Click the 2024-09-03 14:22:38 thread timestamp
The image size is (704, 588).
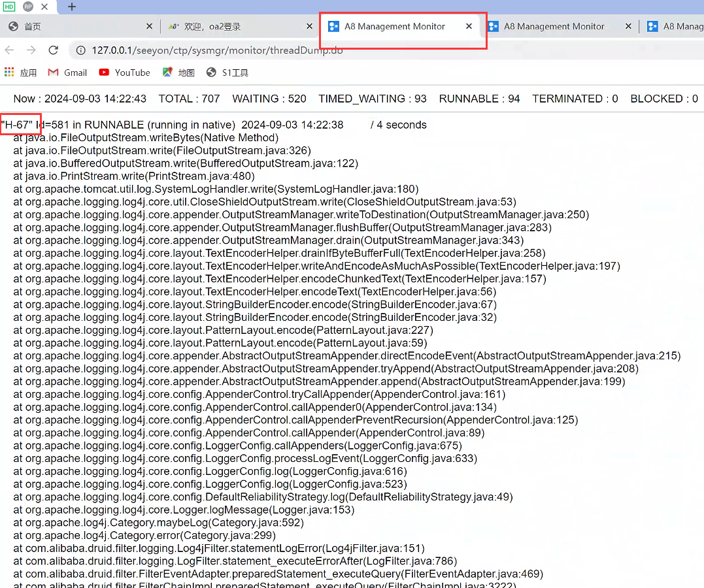coord(292,124)
